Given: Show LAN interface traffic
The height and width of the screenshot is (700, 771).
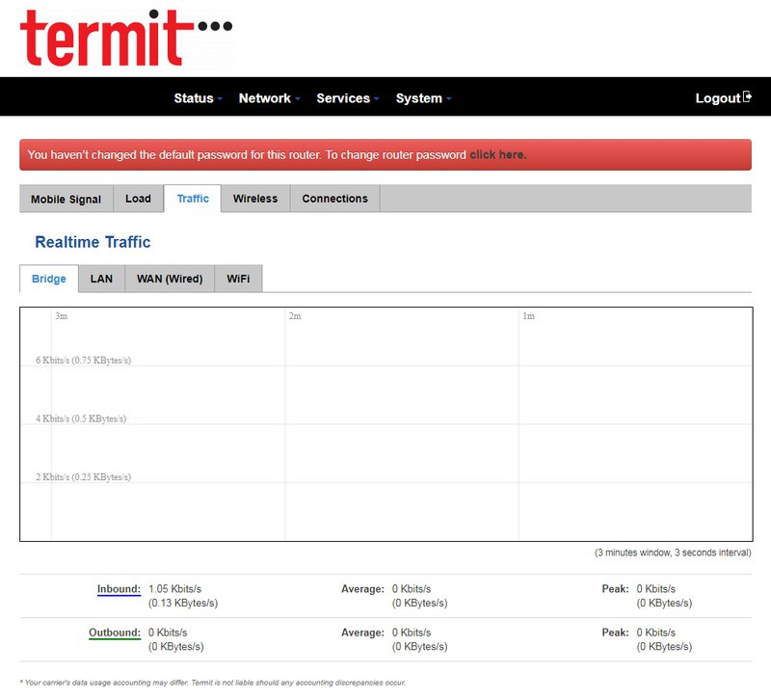Looking at the screenshot, I should pos(101,280).
